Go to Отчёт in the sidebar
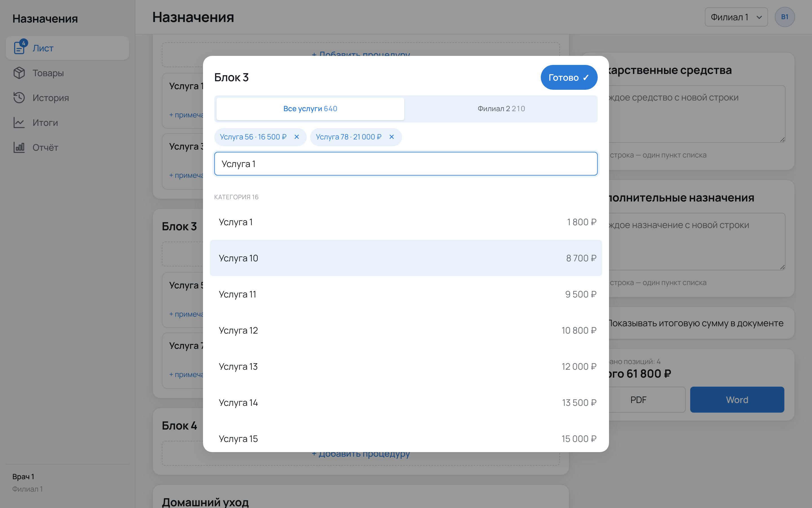This screenshot has height=508, width=812. (x=67, y=148)
